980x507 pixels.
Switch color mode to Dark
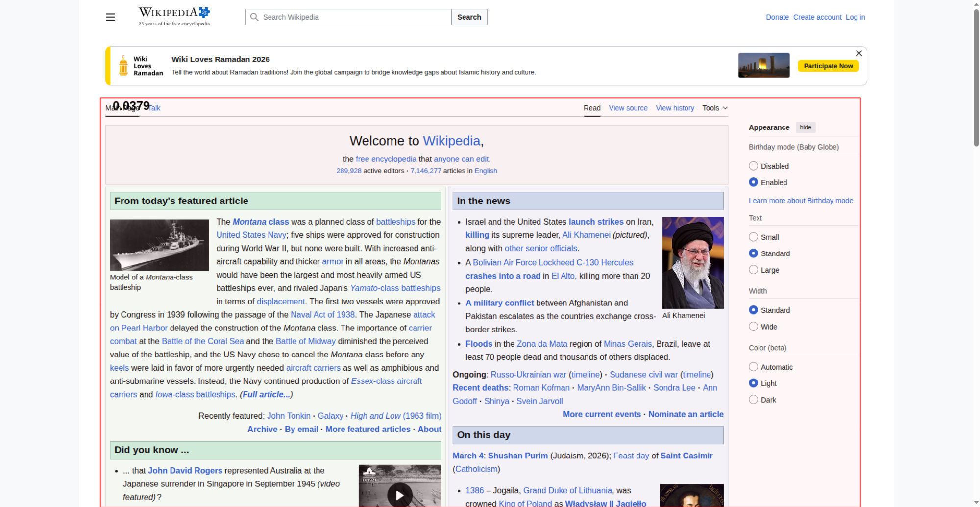click(x=753, y=400)
